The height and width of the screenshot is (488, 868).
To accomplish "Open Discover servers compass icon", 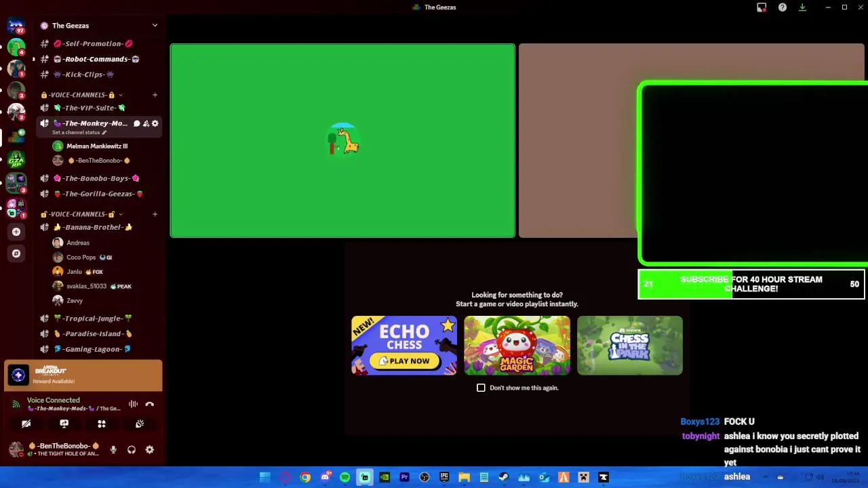I will pos(16,253).
